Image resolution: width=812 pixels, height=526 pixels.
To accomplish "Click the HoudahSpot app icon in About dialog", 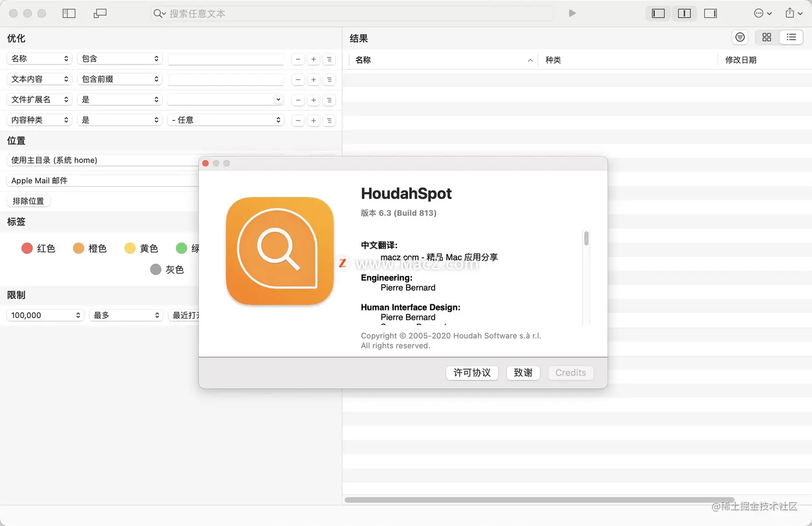I will click(x=280, y=251).
